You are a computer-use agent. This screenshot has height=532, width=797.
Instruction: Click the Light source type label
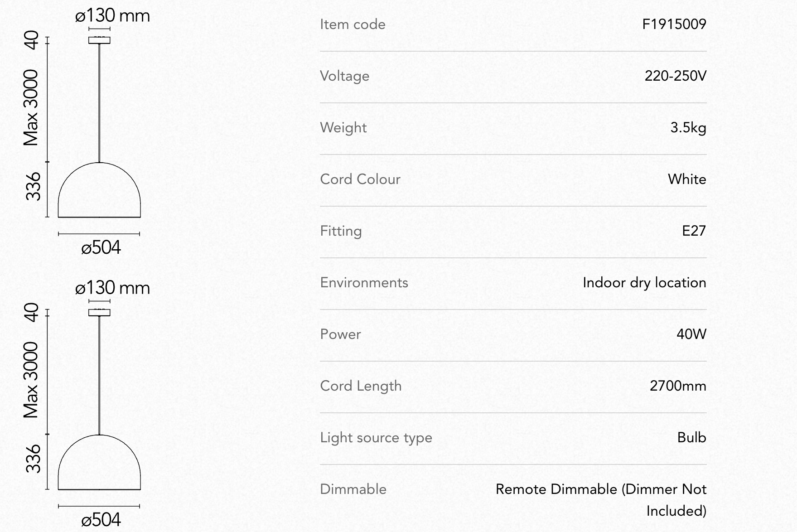376,438
